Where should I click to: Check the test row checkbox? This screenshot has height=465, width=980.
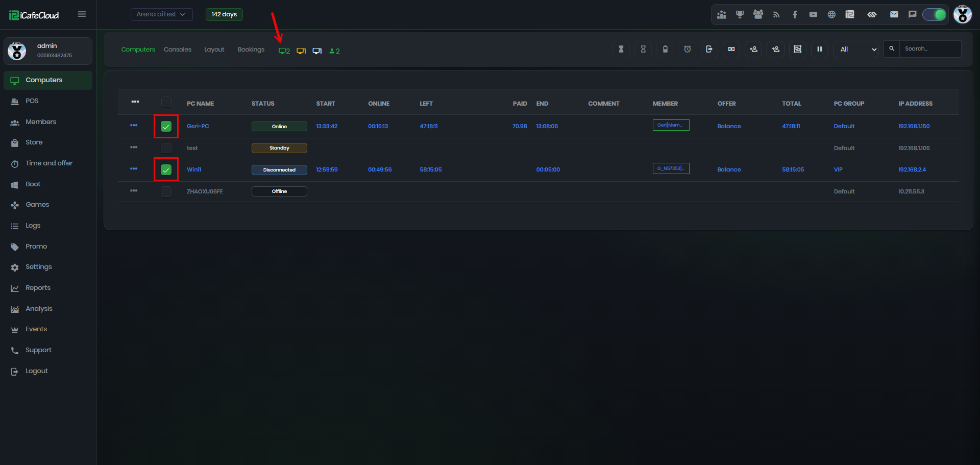click(166, 148)
